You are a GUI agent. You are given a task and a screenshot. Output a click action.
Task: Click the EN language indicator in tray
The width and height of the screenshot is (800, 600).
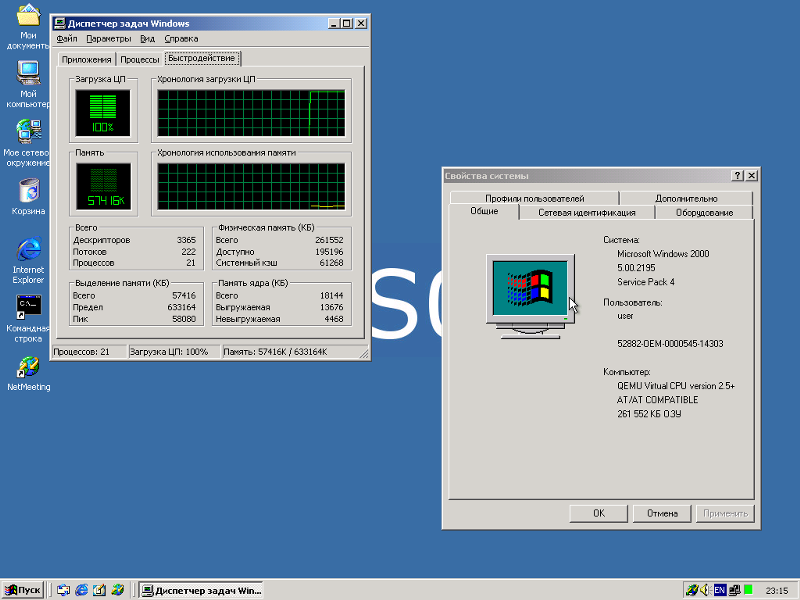click(x=719, y=590)
